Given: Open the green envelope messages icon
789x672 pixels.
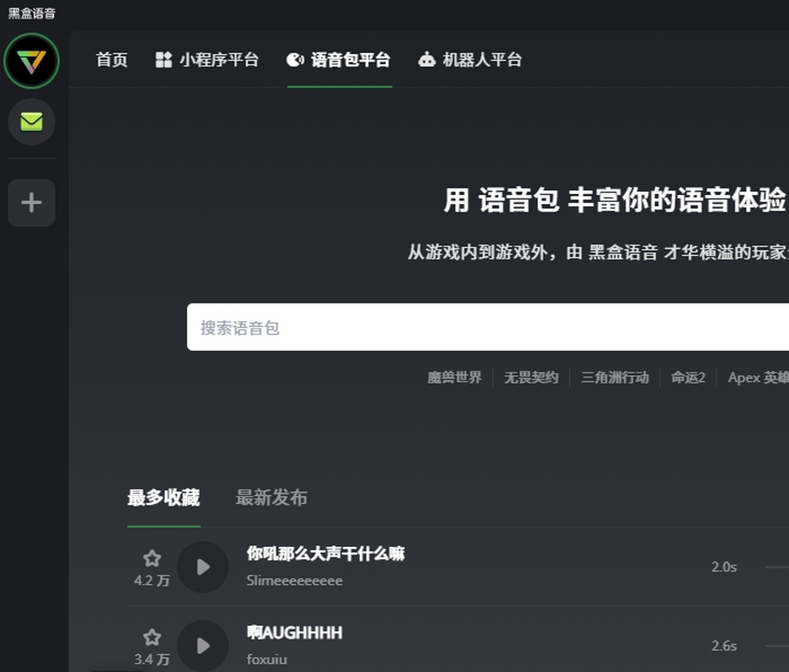Looking at the screenshot, I should pyautogui.click(x=32, y=122).
